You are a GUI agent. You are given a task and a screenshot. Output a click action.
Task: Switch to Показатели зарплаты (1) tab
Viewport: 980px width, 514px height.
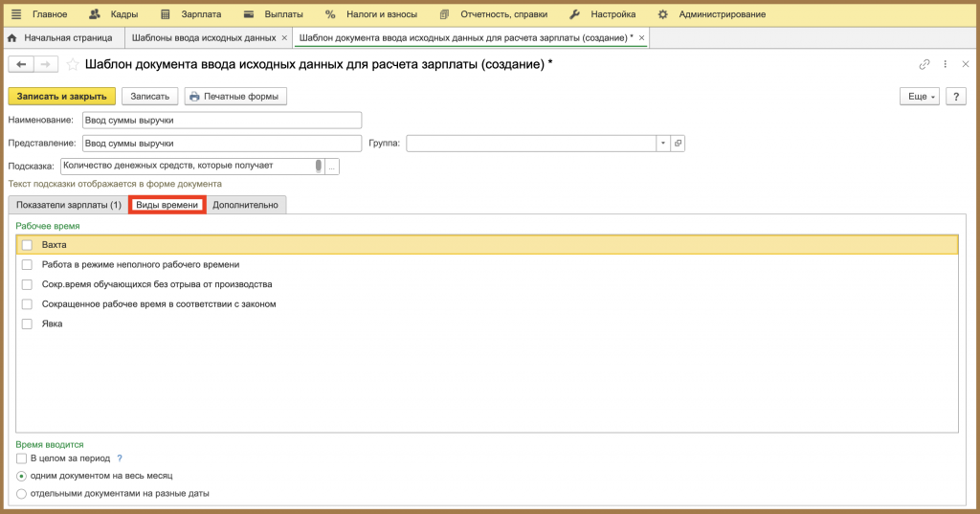pyautogui.click(x=69, y=205)
